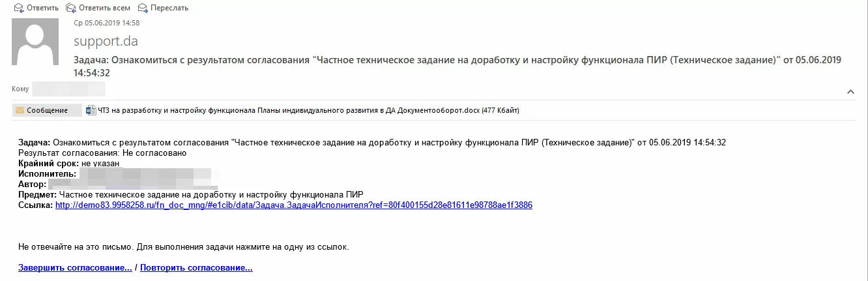This screenshot has width=868, height=281.
Task: Click the "Не отвечайте на это письмо" sentence
Action: [x=183, y=247]
